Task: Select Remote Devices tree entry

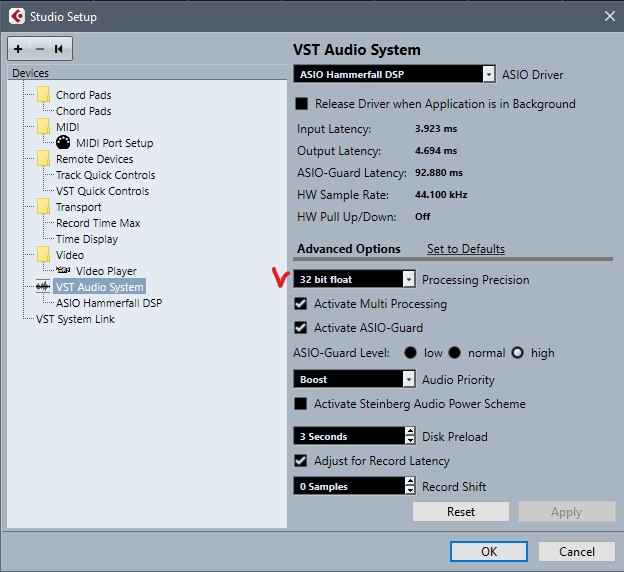Action: [x=94, y=159]
